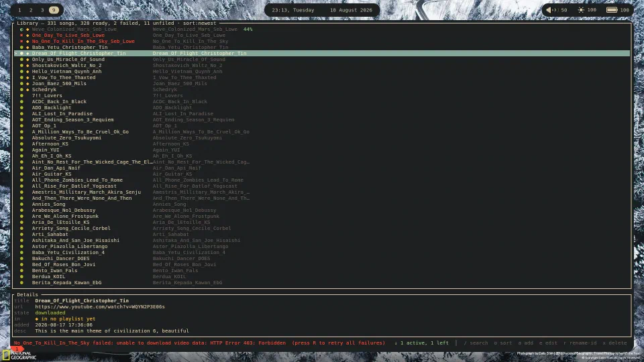The image size is (644, 362).
Task: Select the Astor_Piazolla_Libertango row
Action: pyautogui.click(x=322, y=247)
